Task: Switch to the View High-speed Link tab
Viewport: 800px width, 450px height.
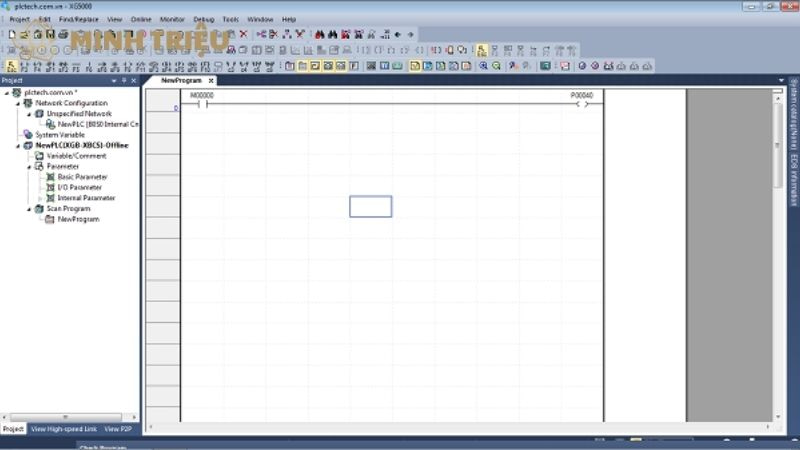Action: tap(64, 428)
